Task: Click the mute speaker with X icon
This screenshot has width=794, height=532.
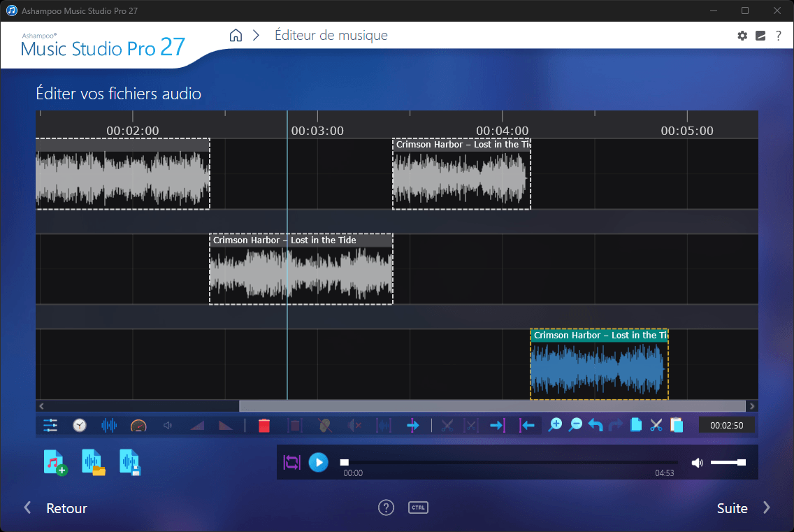Action: 354,426
